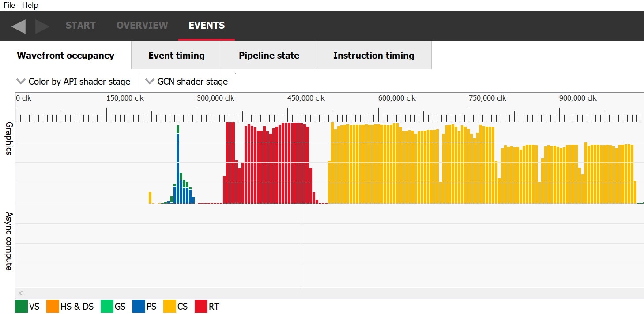Open the Help menu

(30, 5)
